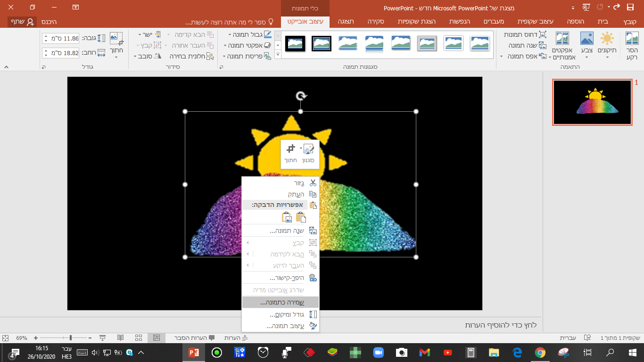
Task: Click fit slide to window icon
Action: (x=6, y=338)
